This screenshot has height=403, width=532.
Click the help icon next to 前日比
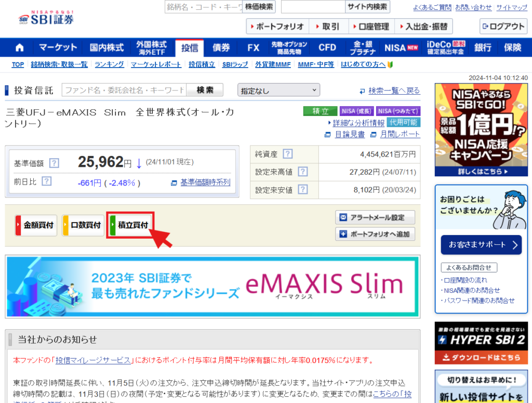(x=46, y=181)
